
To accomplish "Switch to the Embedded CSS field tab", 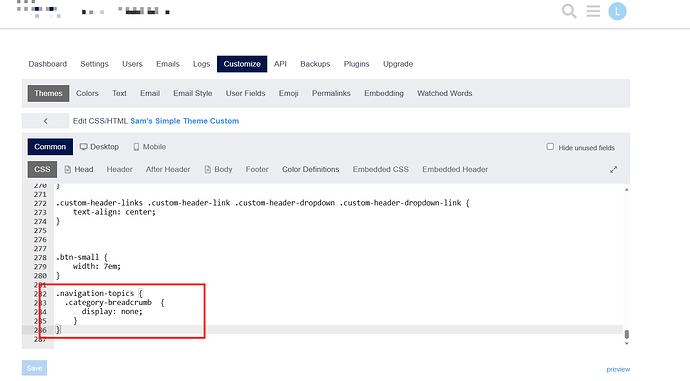I will point(381,169).
